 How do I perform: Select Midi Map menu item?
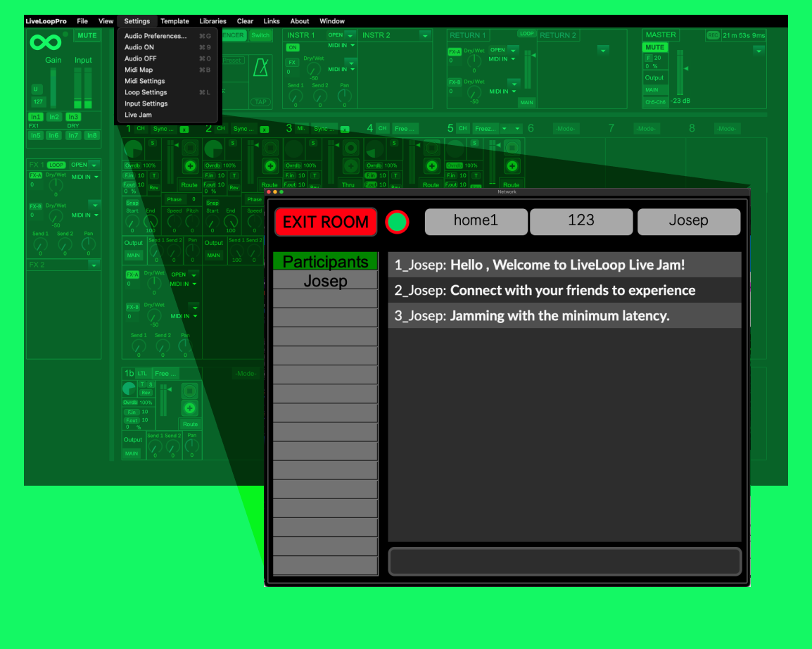click(x=167, y=70)
